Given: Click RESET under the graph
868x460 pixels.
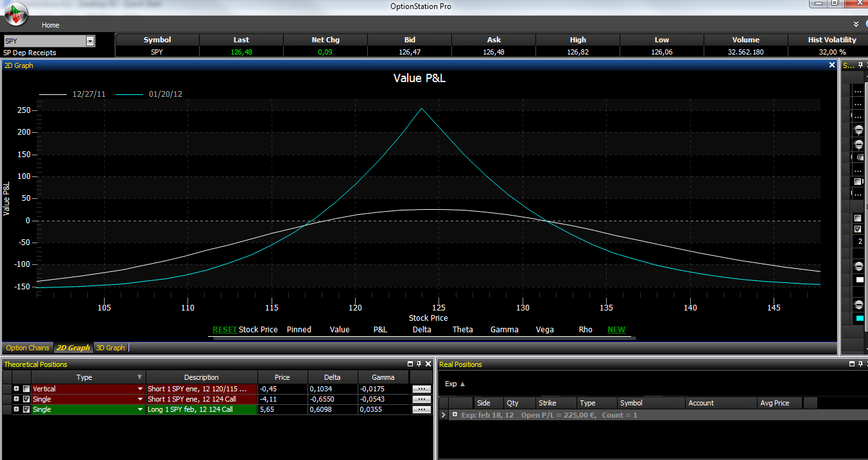Looking at the screenshot, I should pos(225,330).
